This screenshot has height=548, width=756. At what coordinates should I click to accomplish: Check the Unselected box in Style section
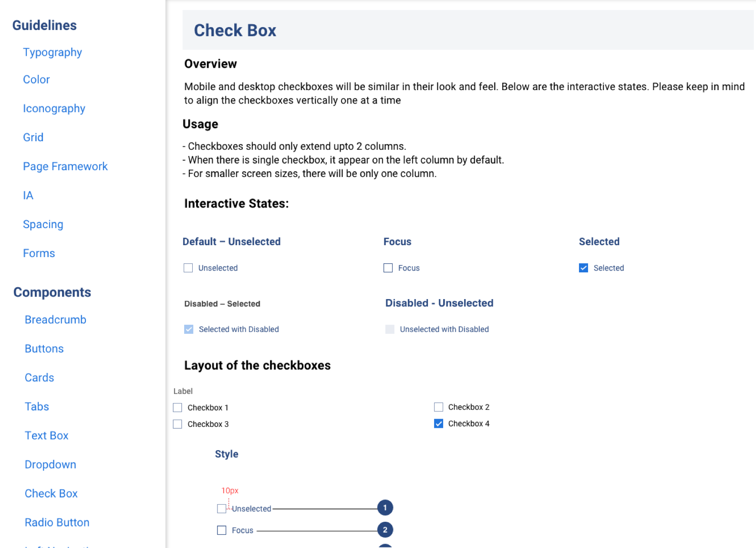[222, 509]
